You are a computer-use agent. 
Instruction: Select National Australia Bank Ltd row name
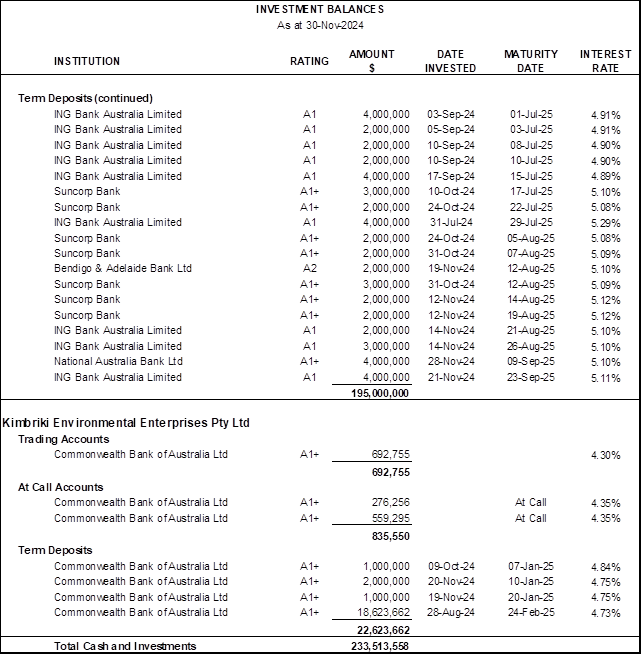118,361
